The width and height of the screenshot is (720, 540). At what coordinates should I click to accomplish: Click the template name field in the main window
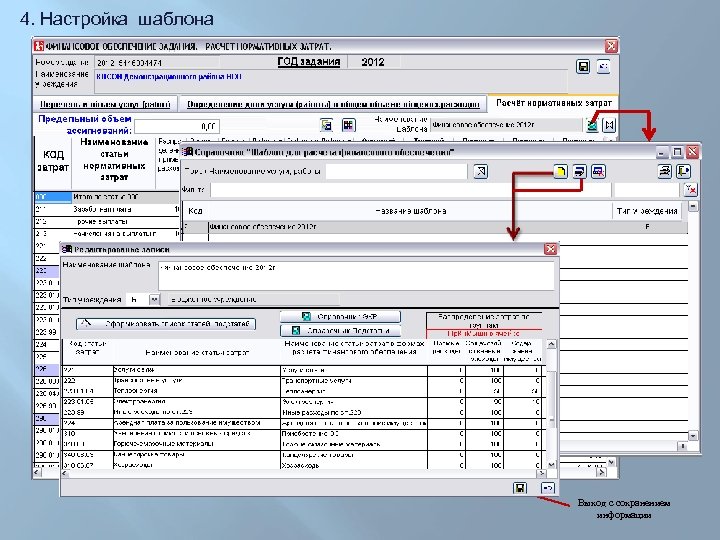pyautogui.click(x=506, y=125)
